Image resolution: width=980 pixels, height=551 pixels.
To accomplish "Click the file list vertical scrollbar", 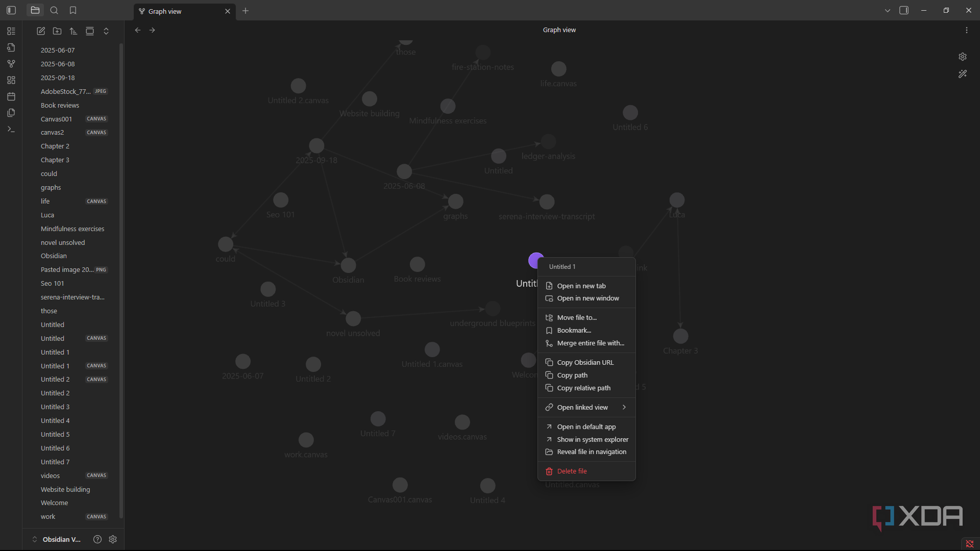I will pos(121,281).
